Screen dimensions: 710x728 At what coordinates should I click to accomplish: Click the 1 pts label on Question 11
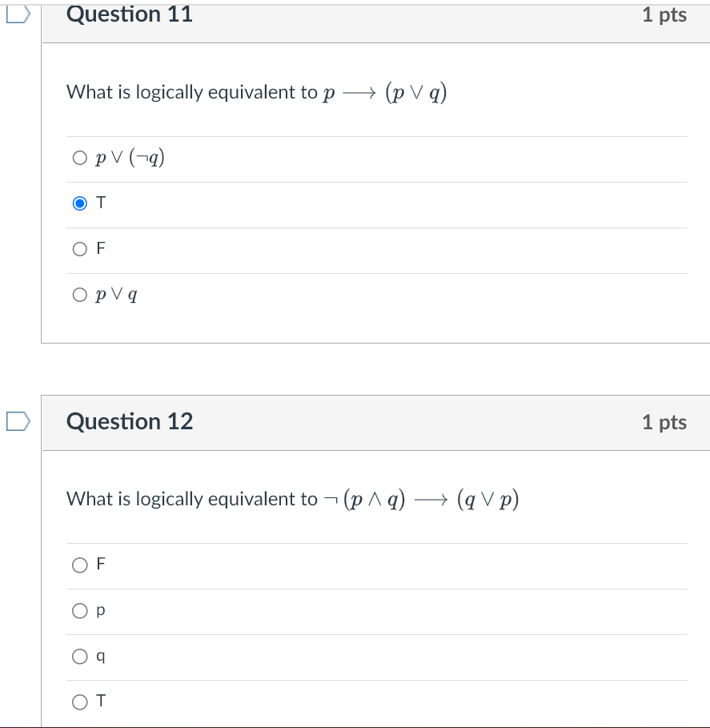click(666, 14)
